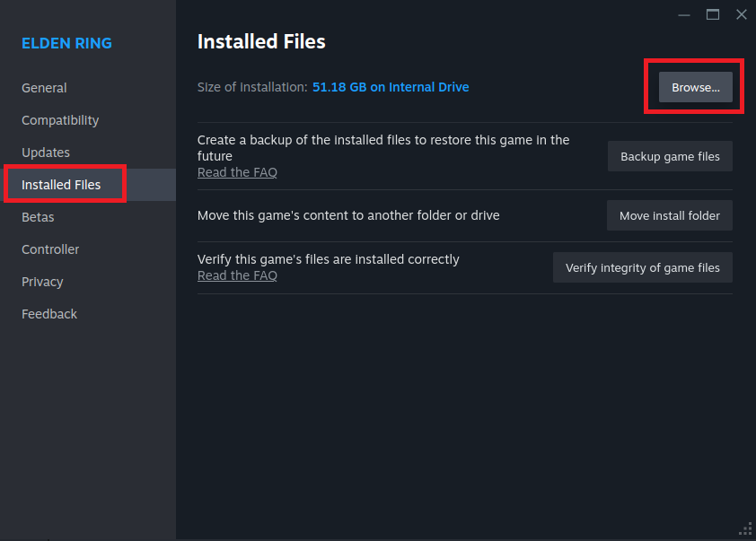Minimize the properties window
Viewport: 756px width, 541px height.
[x=684, y=14]
